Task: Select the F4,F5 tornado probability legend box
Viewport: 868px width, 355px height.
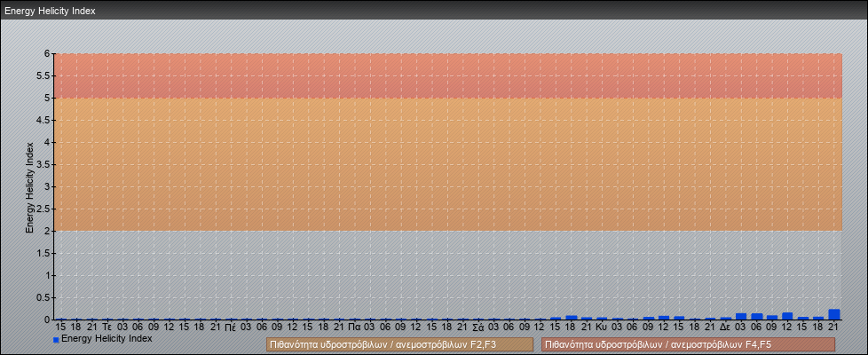Action: point(688,344)
